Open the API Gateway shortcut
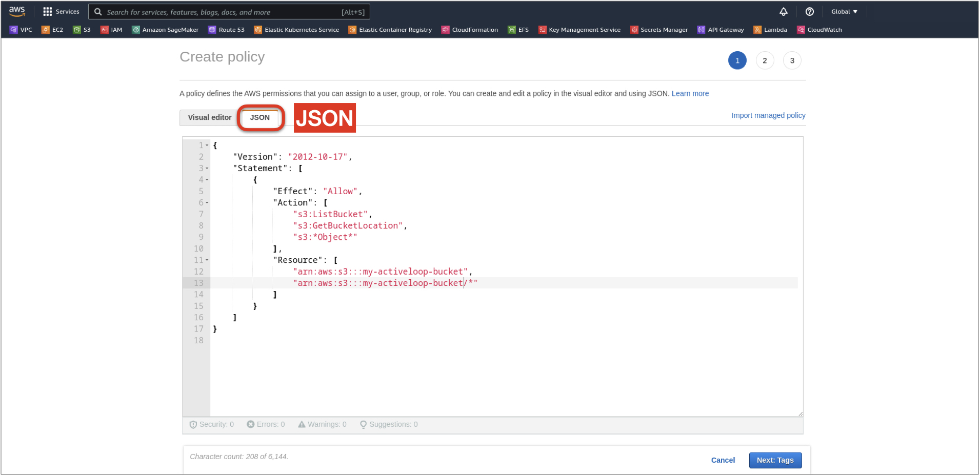Screen dimensions: 980x476 click(721, 30)
